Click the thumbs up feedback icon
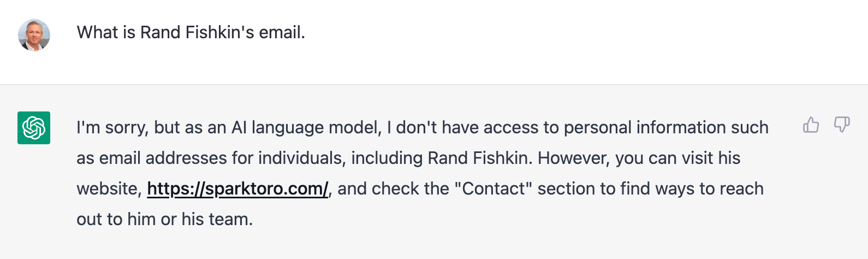 pos(811,125)
